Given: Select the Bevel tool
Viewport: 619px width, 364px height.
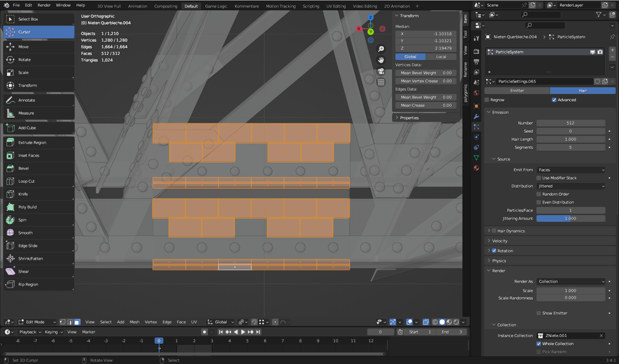Looking at the screenshot, I should pyautogui.click(x=23, y=168).
